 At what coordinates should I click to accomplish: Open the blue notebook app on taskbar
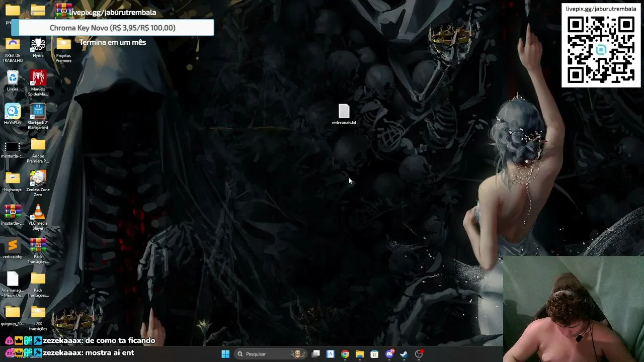coord(331,354)
